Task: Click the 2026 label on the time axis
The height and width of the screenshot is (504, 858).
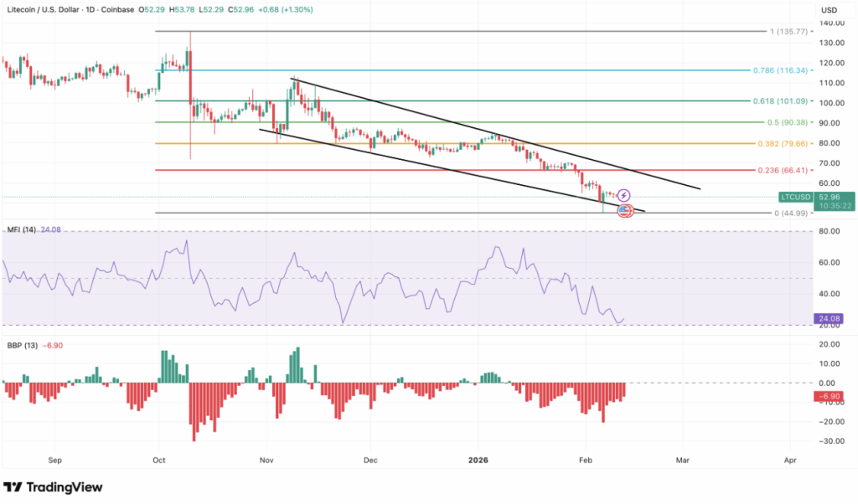Action: point(478,460)
